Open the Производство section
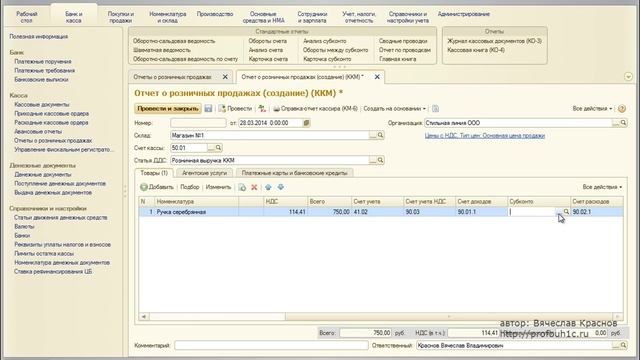 tap(215, 14)
